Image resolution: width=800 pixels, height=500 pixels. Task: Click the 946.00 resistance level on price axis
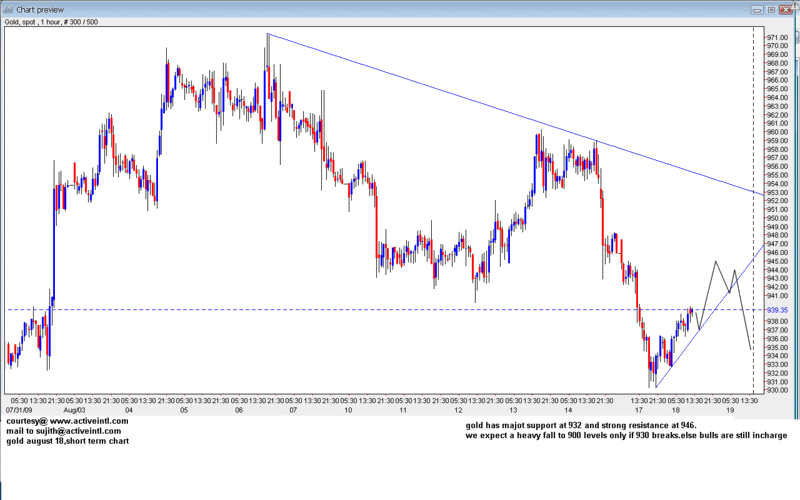click(x=777, y=253)
